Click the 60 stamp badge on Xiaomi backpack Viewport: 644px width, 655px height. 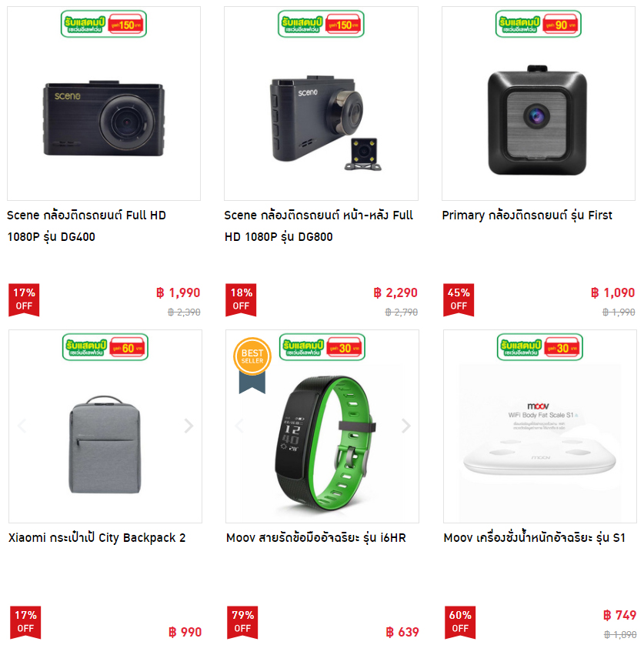pyautogui.click(x=105, y=347)
